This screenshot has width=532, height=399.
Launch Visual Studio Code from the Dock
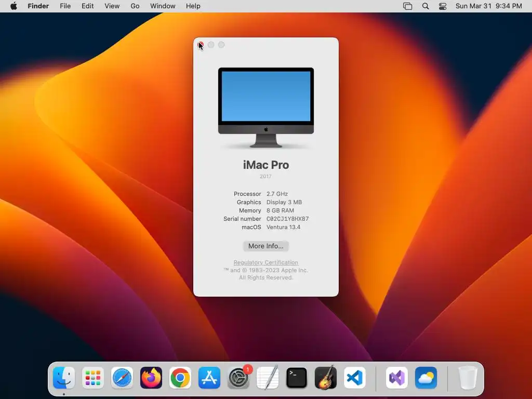[355, 378]
